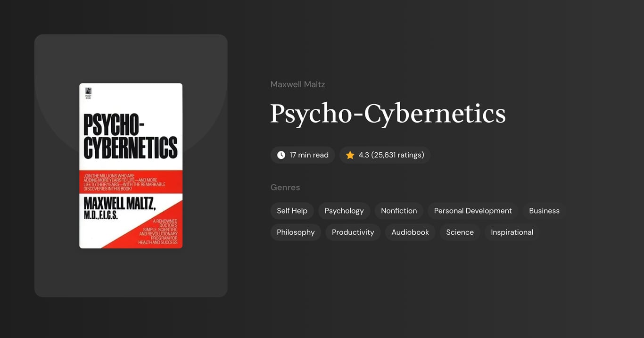Viewport: 644px width, 338px height.
Task: Select the Audiobook genre tag
Action: [x=410, y=232]
